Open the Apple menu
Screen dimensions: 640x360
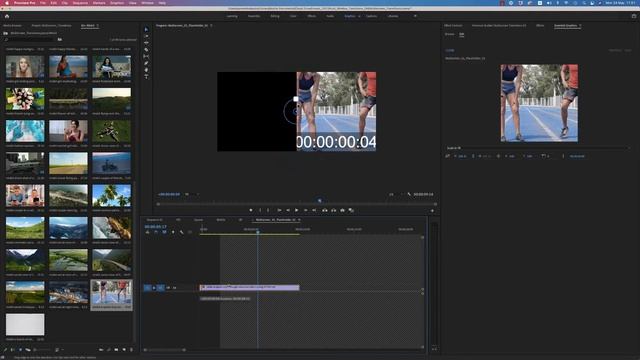[x=7, y=3]
